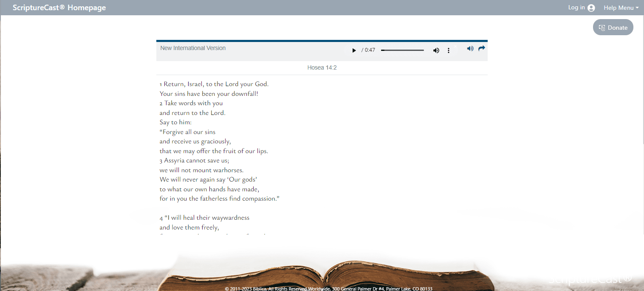
Task: Click line "that we may offer the fruit of our lips."
Action: pyautogui.click(x=214, y=151)
